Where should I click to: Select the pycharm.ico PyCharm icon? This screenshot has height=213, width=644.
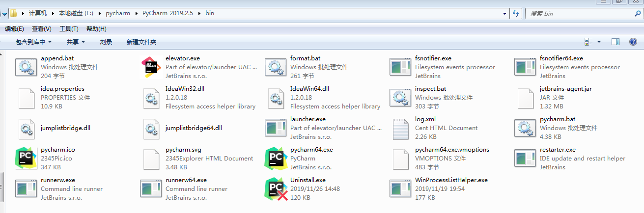pyautogui.click(x=26, y=159)
